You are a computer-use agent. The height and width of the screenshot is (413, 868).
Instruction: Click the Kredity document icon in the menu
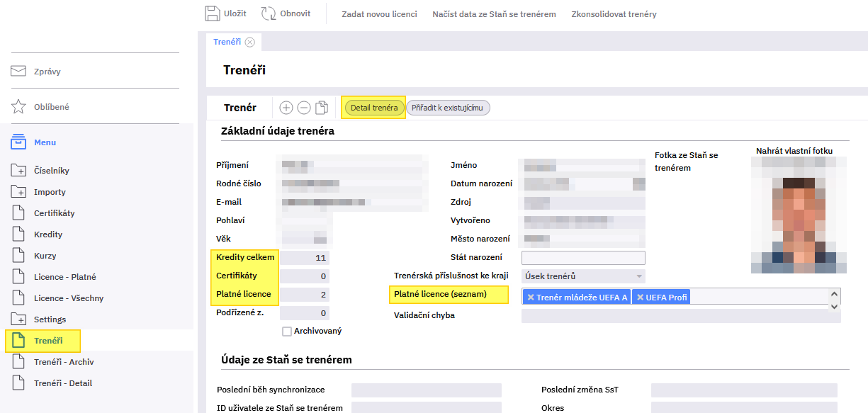18,234
